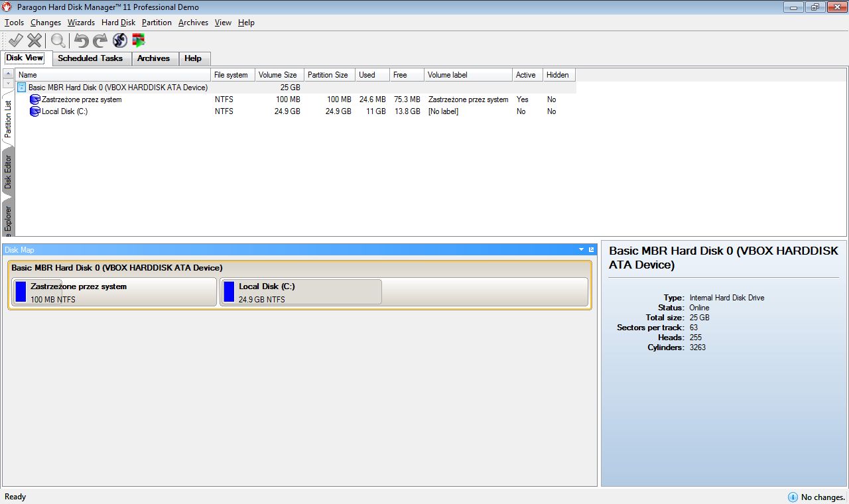This screenshot has height=504, width=849.
Task: Open the Hard Disk menu
Action: 118,23
